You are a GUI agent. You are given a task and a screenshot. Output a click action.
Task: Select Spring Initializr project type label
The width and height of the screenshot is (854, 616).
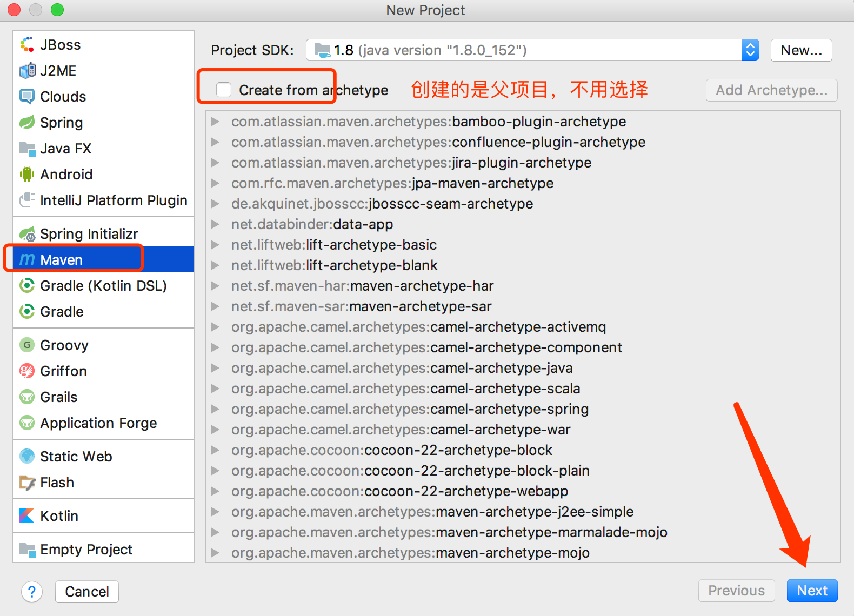(89, 234)
